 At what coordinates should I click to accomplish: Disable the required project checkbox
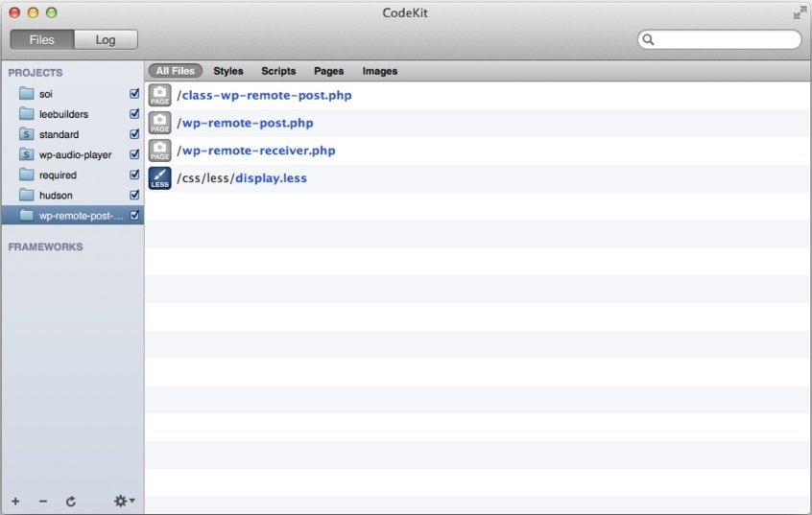(x=134, y=175)
